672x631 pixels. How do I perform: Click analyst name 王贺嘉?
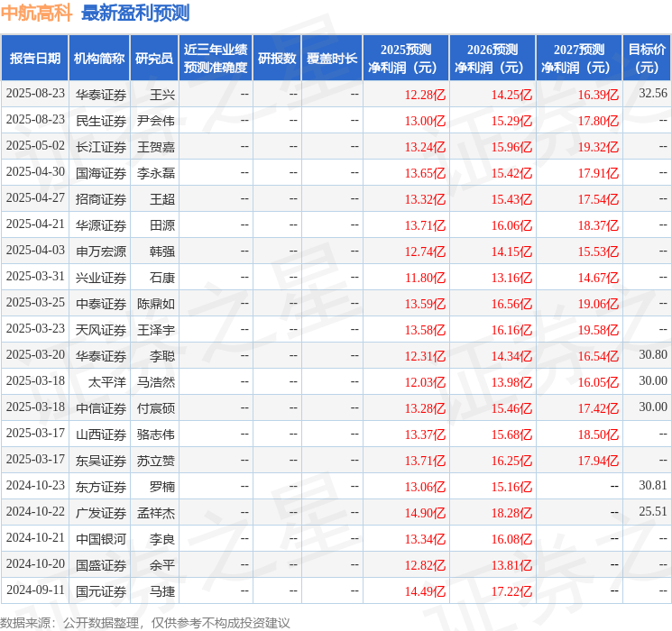click(155, 147)
